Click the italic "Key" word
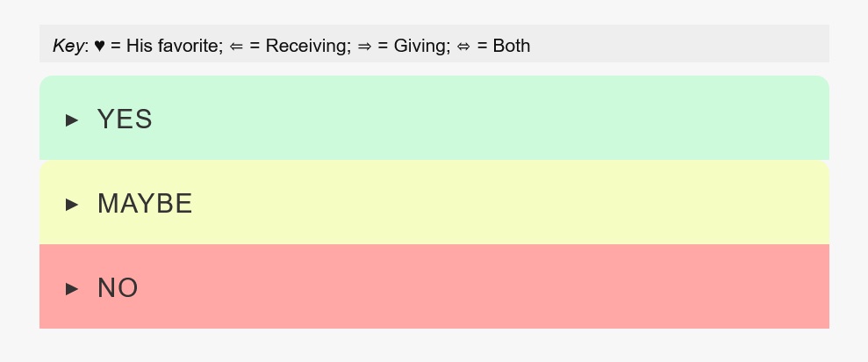This screenshot has width=868, height=362. pyautogui.click(x=67, y=46)
